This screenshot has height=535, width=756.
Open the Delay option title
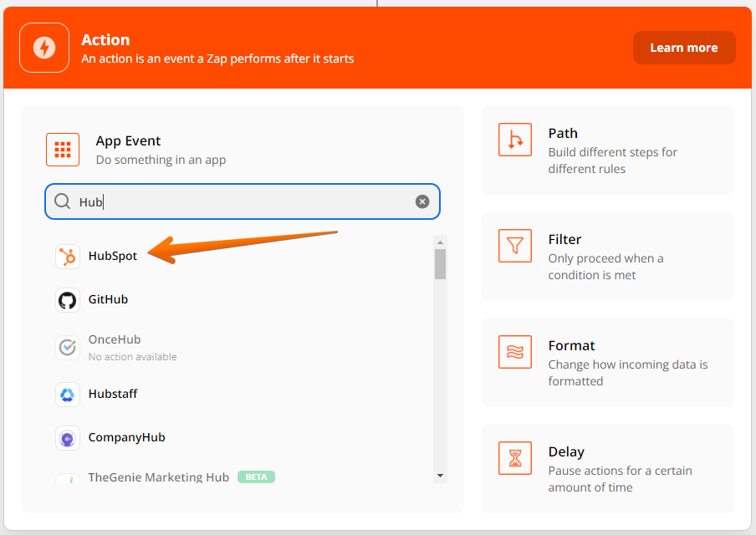566,451
